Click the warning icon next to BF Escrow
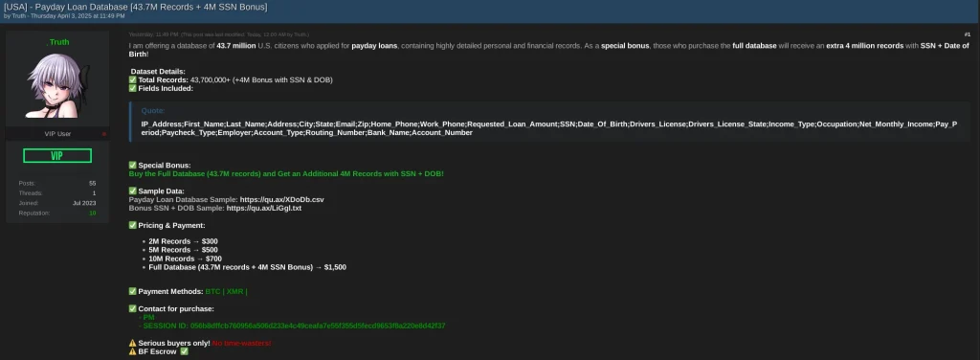This screenshot has width=980, height=360. (132, 351)
